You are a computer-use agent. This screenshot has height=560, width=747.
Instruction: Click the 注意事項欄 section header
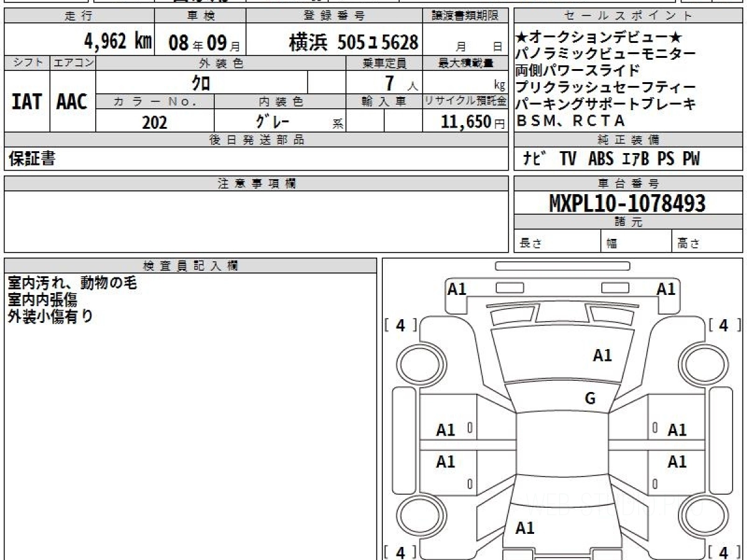(256, 184)
